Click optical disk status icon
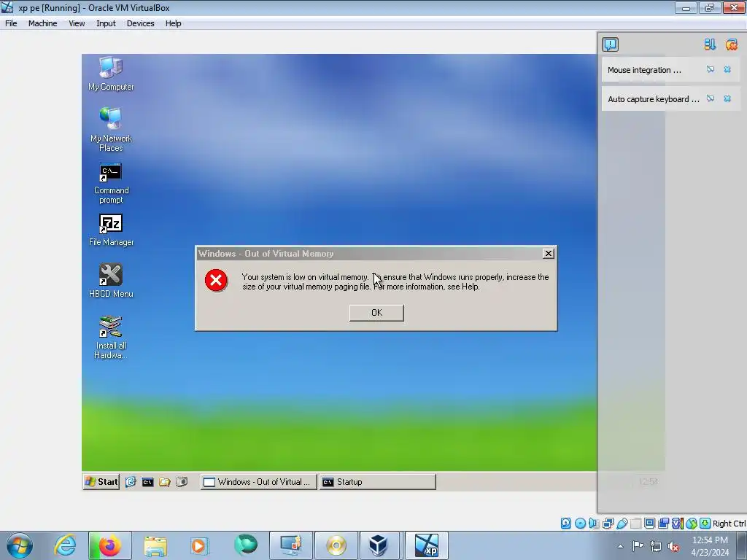The width and height of the screenshot is (747, 560). tap(580, 524)
